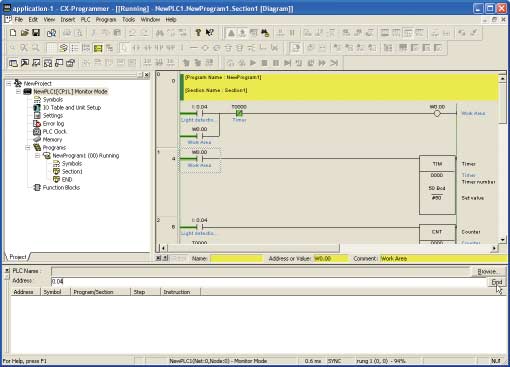The width and height of the screenshot is (510, 367).
Task: Click the Address input field containing 0.04
Action: 269,282
